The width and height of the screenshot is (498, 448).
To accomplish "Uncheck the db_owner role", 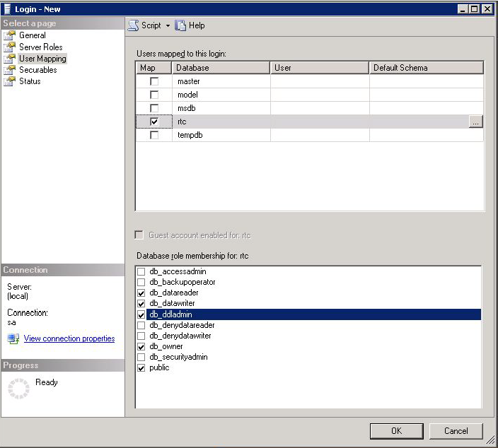I will (x=141, y=347).
